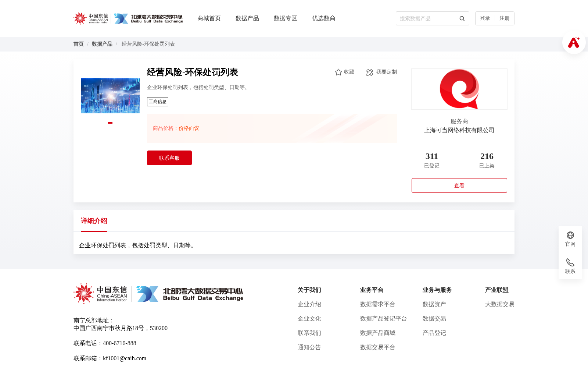Click the email kf1001@caih.com

[x=125, y=358]
